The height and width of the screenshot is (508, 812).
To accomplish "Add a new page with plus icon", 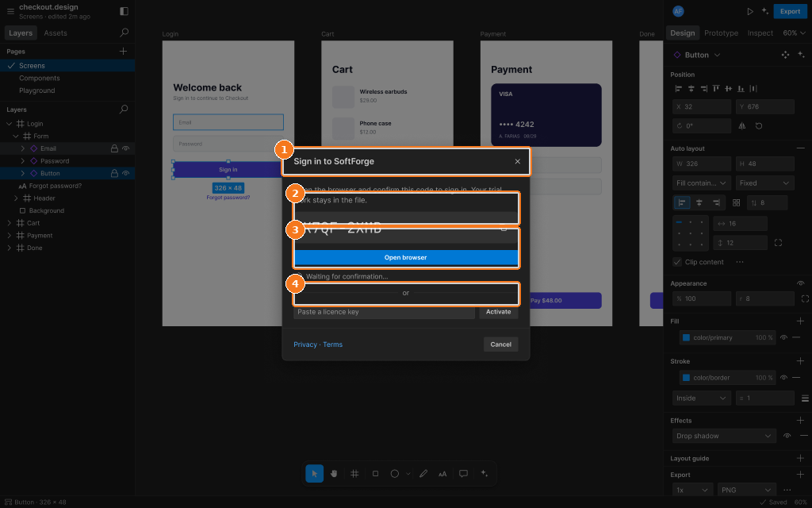I will point(123,51).
